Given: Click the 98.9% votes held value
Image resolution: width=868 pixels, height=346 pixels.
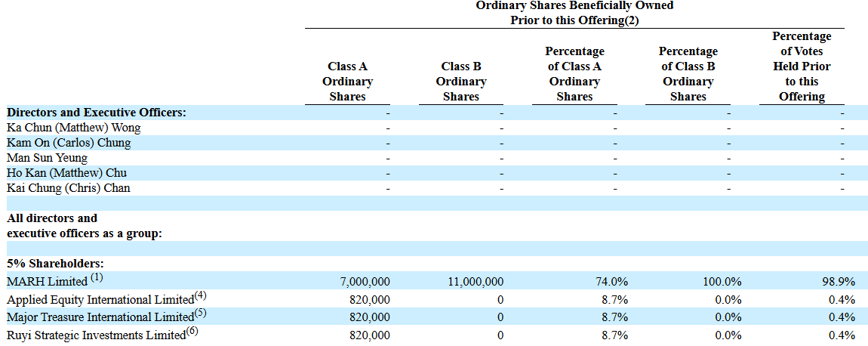Looking at the screenshot, I should pyautogui.click(x=839, y=282).
